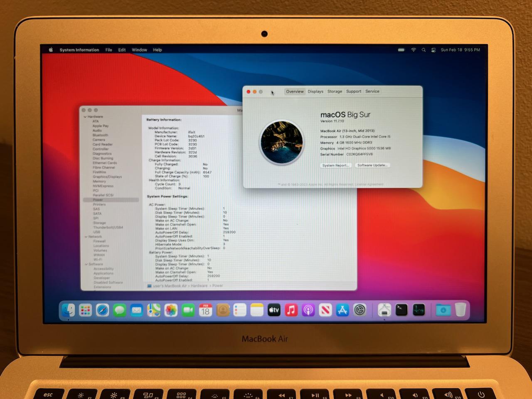Collapse the Hardware section in sidebar
This screenshot has width=532, height=399.
pyautogui.click(x=85, y=117)
